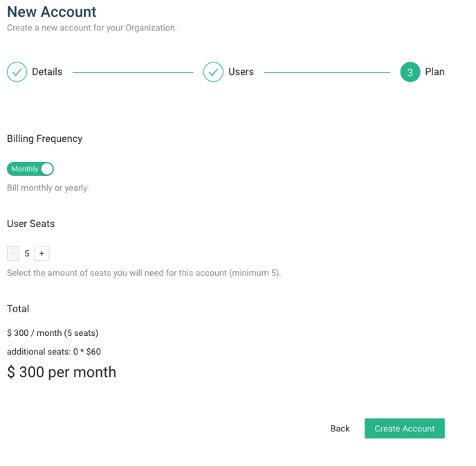Click the Billing Frequency label
The width and height of the screenshot is (476, 466).
pyautogui.click(x=44, y=138)
